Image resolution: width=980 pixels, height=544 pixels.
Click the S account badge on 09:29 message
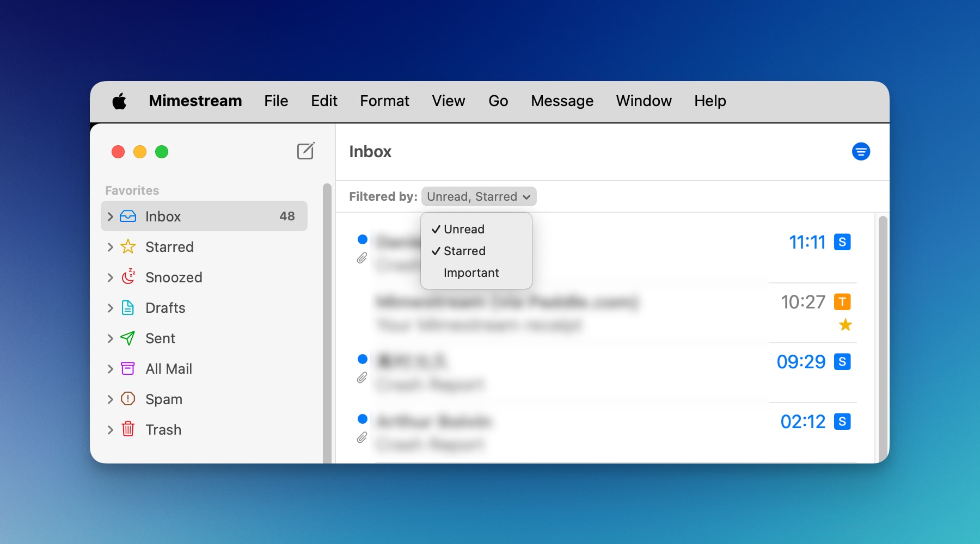(x=842, y=362)
